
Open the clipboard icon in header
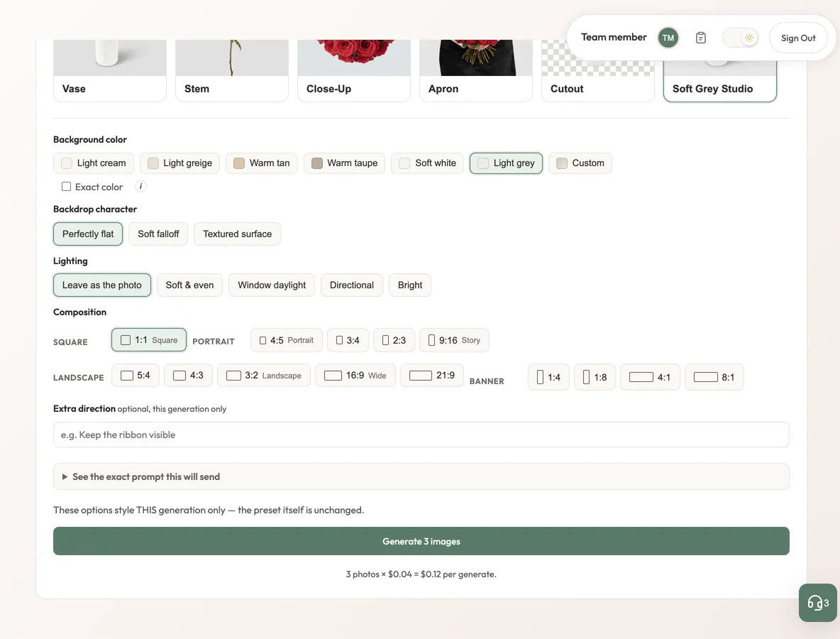(x=701, y=38)
